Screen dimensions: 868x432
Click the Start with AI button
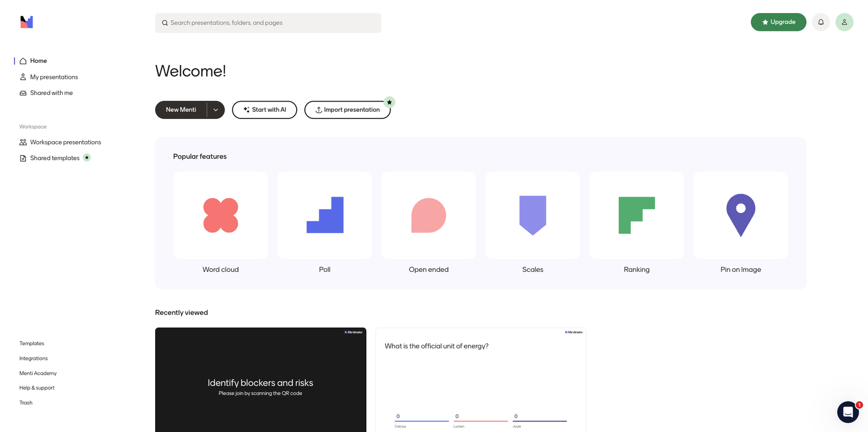pyautogui.click(x=265, y=110)
